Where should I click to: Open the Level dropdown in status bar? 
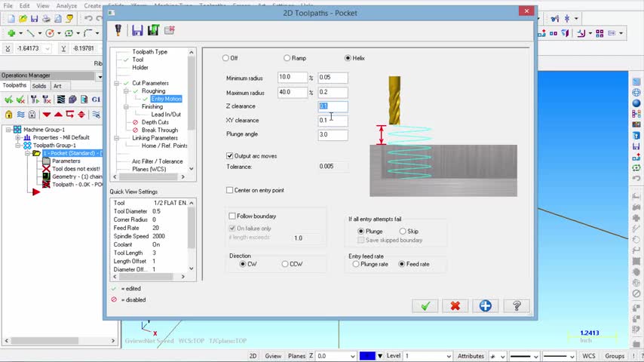[x=449, y=356]
